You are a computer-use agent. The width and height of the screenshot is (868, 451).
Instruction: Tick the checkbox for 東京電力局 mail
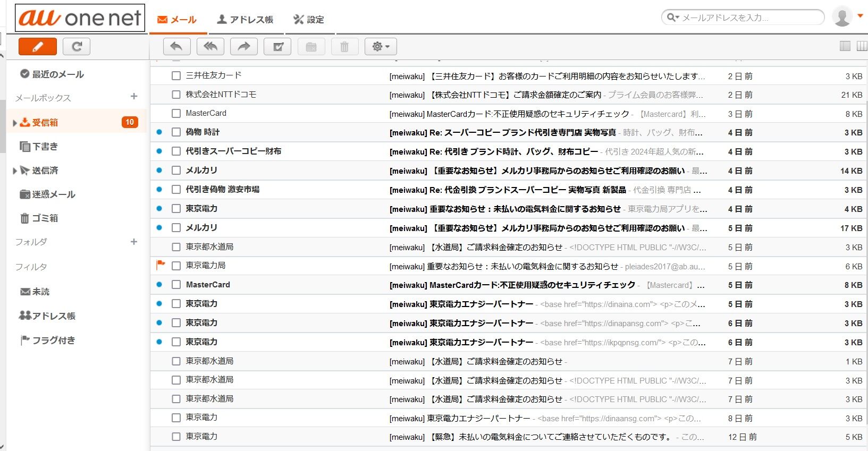(176, 266)
